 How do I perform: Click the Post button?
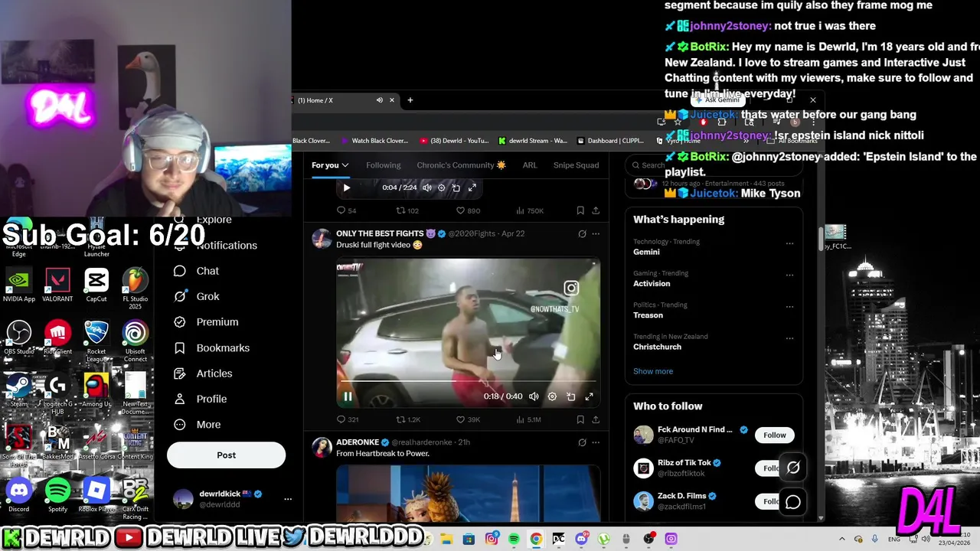(x=226, y=455)
